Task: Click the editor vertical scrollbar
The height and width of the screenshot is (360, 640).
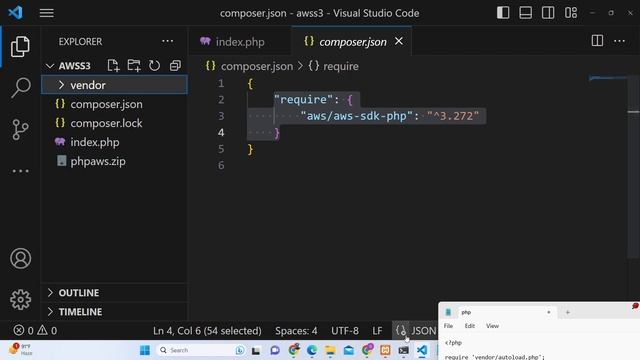Action: (633, 167)
